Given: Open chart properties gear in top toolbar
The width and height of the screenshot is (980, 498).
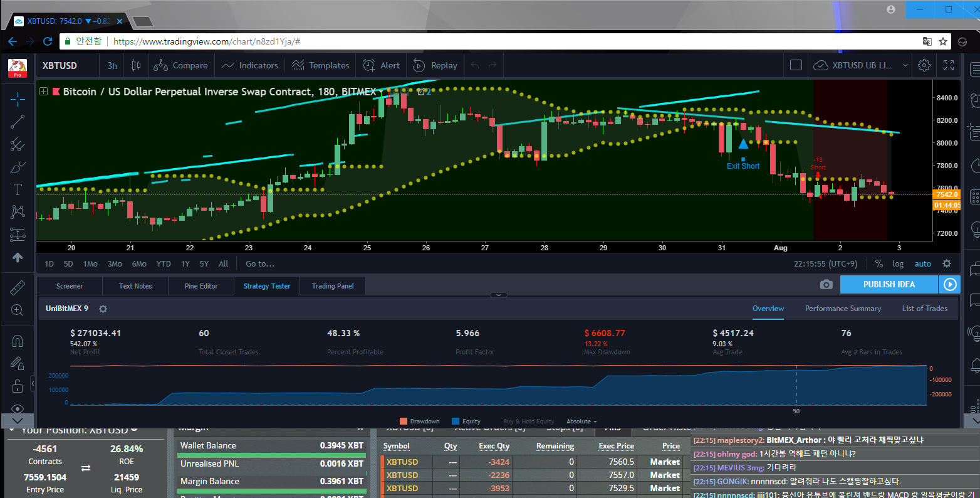Looking at the screenshot, I should click(924, 65).
